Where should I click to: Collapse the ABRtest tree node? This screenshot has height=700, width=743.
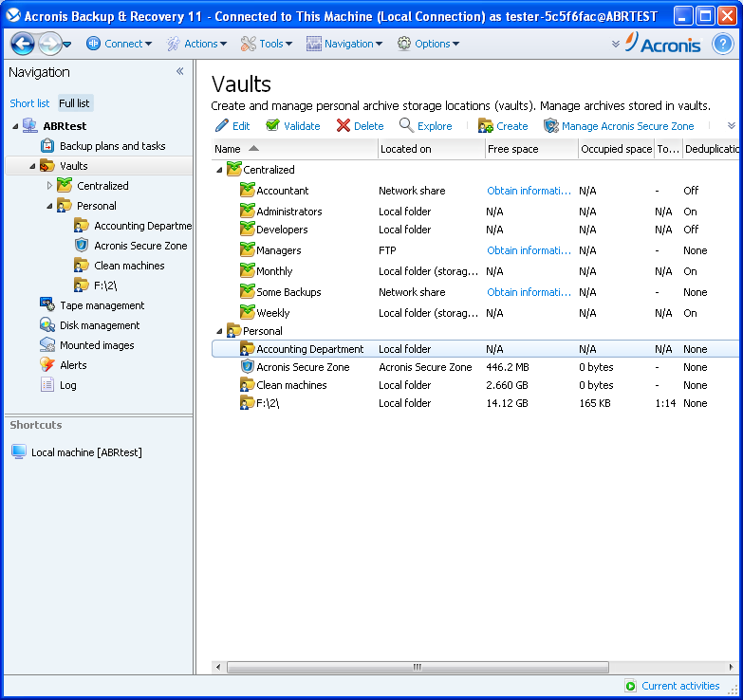point(15,126)
